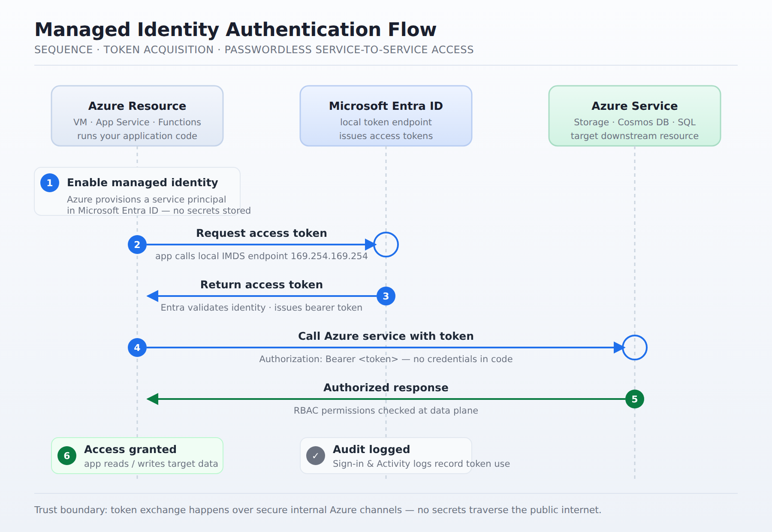This screenshot has height=532, width=772.
Task: Click 'RBAC permissions checked at data plane' text
Action: click(x=386, y=411)
